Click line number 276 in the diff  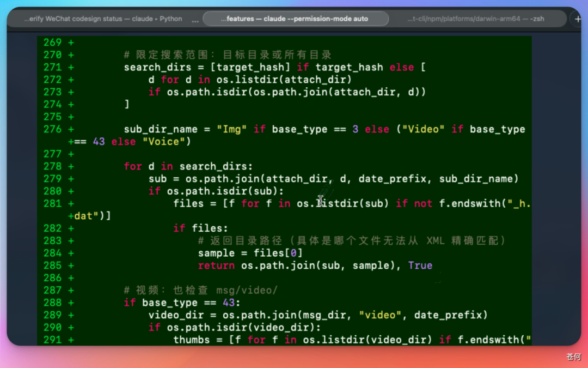coord(53,129)
